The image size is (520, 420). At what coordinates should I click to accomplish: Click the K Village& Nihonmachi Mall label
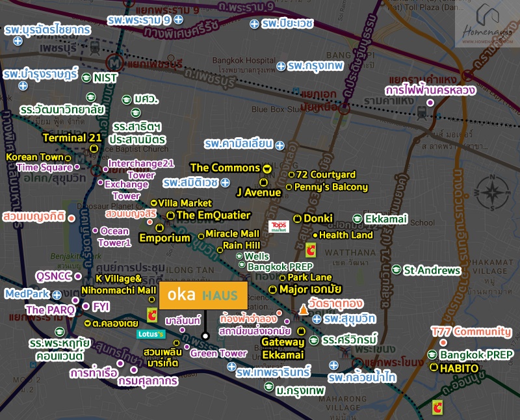tap(118, 284)
